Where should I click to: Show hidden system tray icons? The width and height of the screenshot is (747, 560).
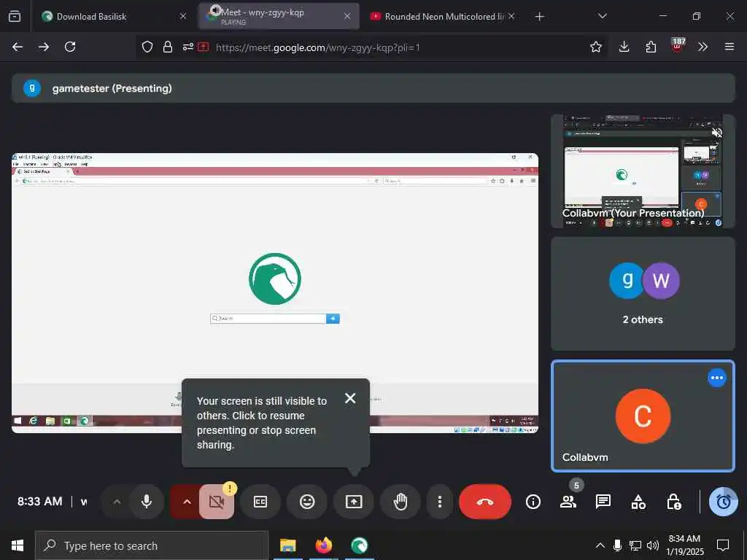[x=600, y=545]
